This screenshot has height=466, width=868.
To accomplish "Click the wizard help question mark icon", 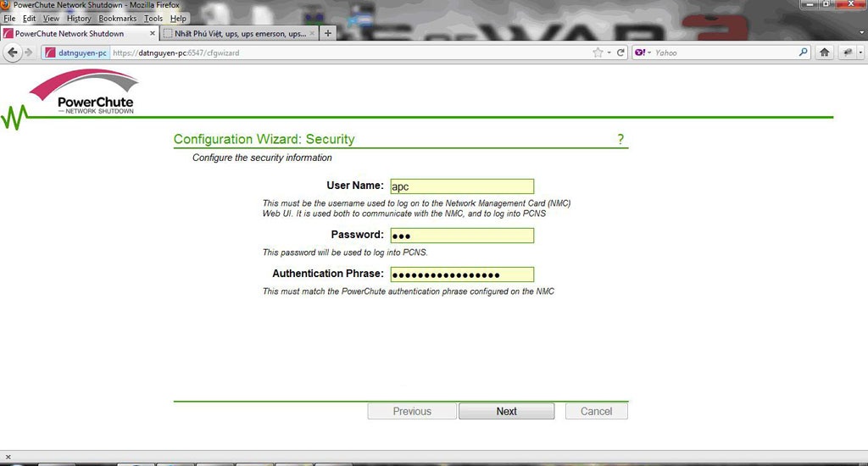I will pos(620,139).
